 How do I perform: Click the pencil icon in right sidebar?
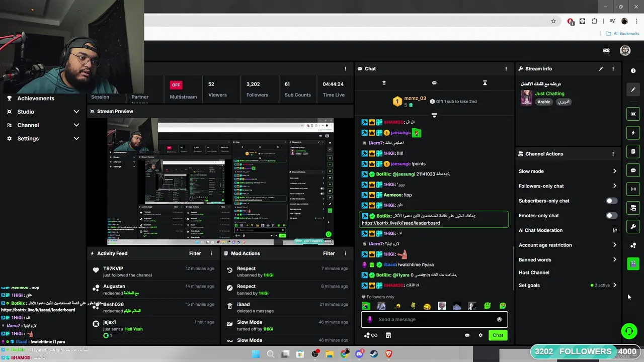tap(633, 89)
